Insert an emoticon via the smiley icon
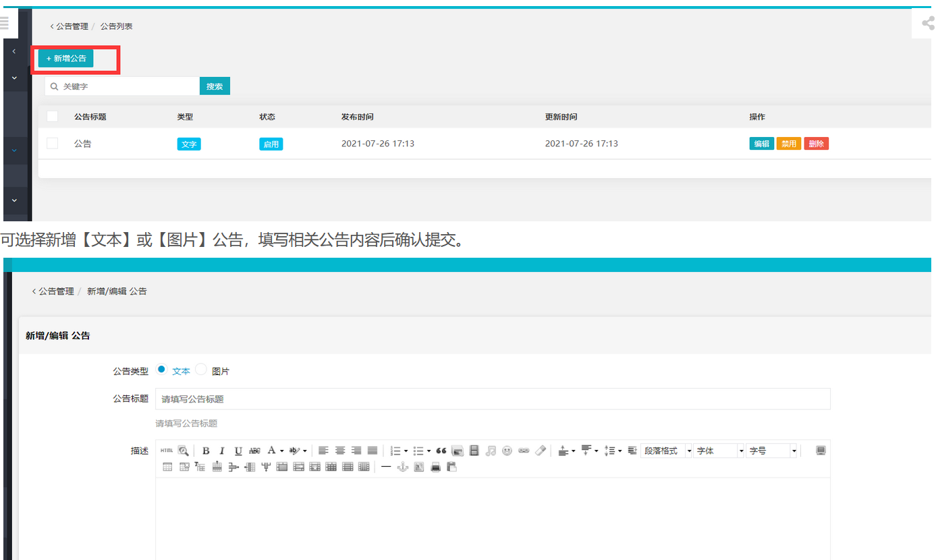936x560 pixels. (507, 451)
